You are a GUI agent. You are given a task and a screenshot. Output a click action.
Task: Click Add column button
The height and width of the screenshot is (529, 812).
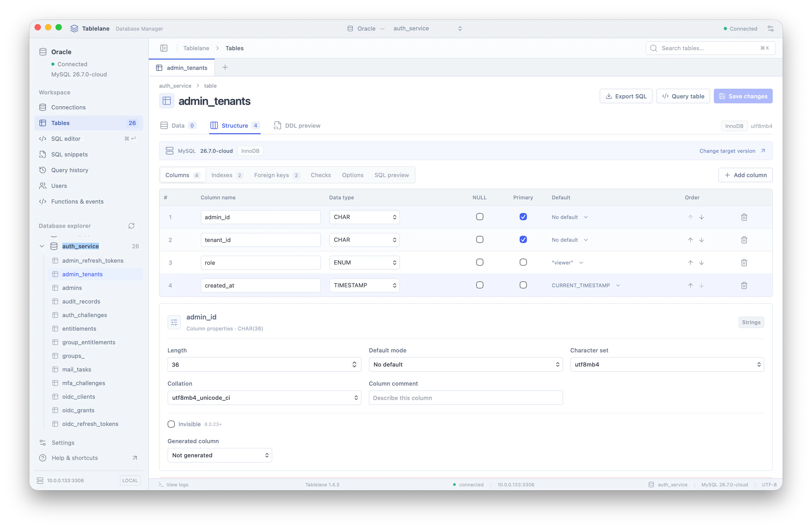(x=745, y=175)
